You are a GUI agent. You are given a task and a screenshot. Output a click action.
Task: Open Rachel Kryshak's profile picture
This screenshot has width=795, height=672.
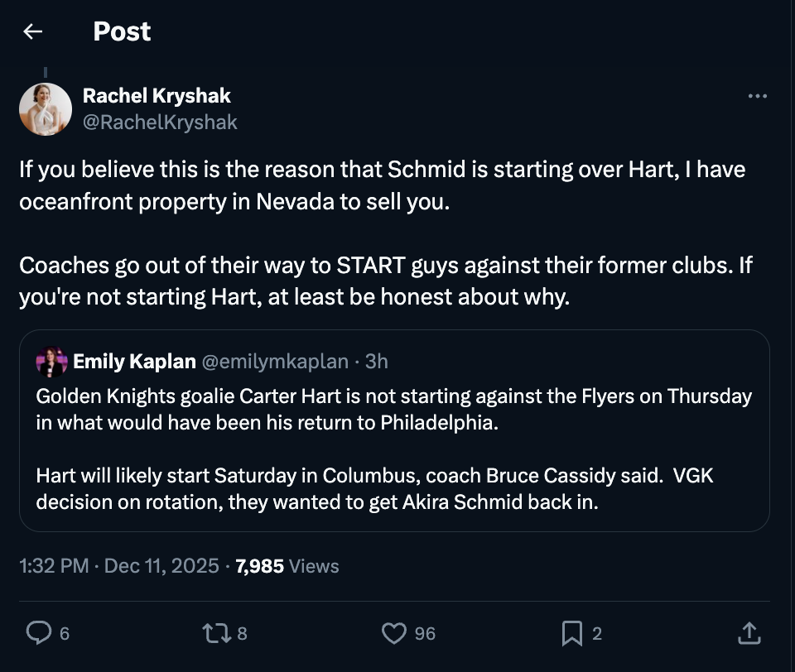[46, 109]
